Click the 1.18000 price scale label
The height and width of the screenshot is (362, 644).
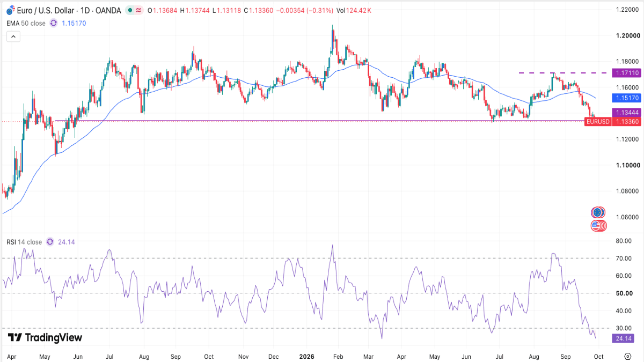coord(627,61)
